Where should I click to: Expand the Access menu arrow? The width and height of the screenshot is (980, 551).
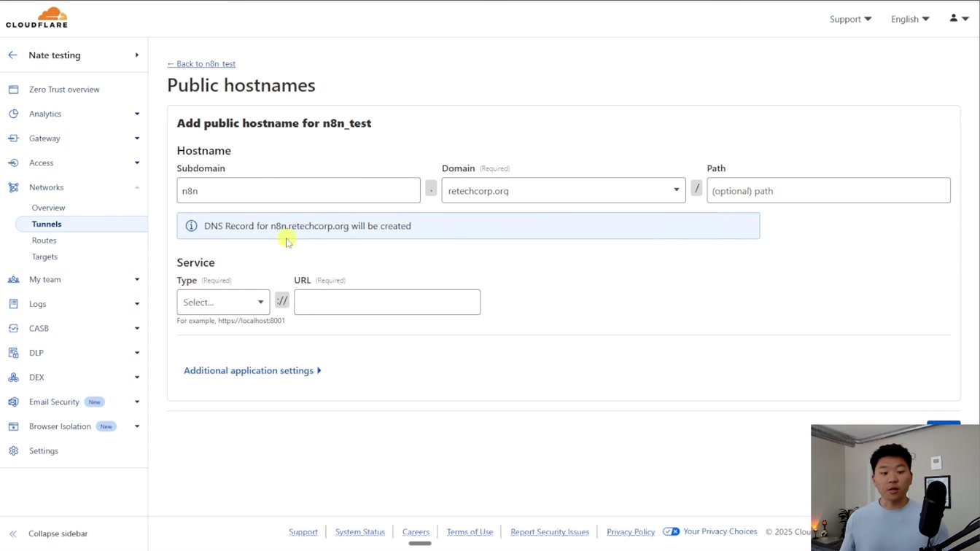coord(136,163)
